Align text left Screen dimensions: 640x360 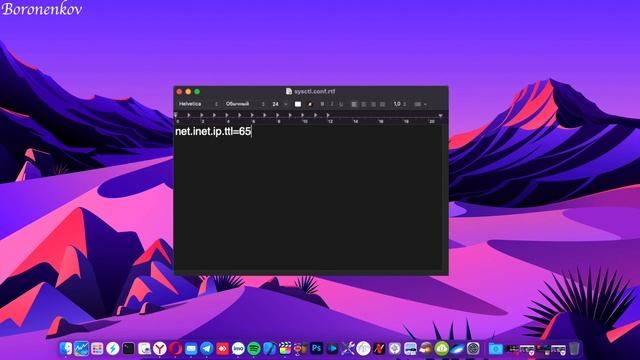tap(354, 104)
